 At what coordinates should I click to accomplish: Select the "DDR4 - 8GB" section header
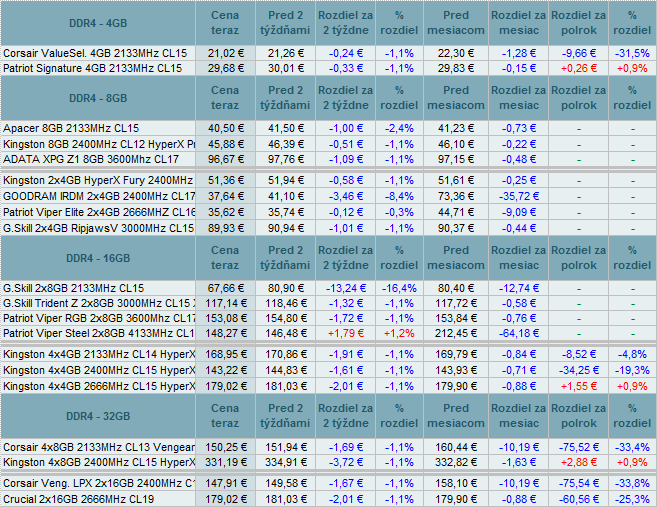tap(98, 98)
